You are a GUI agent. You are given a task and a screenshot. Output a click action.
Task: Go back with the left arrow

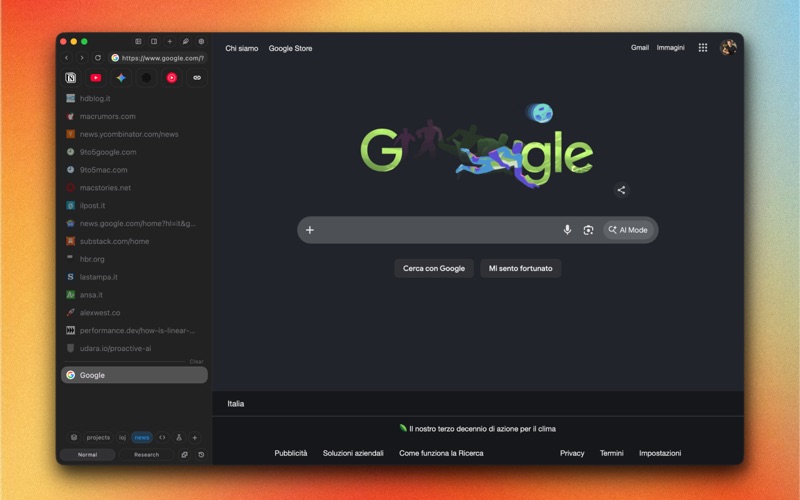click(x=66, y=58)
